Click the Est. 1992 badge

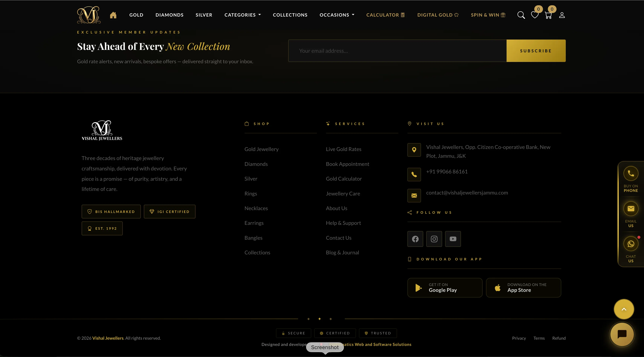(102, 228)
